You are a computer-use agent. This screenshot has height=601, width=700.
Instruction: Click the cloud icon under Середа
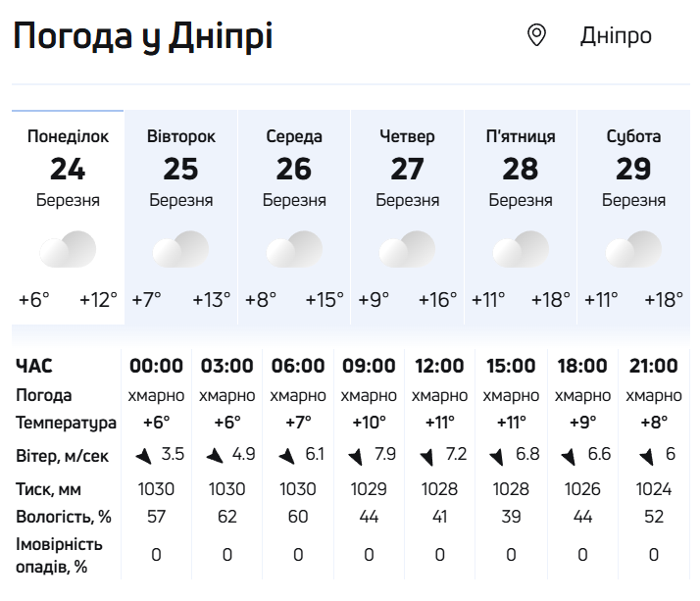(x=294, y=250)
